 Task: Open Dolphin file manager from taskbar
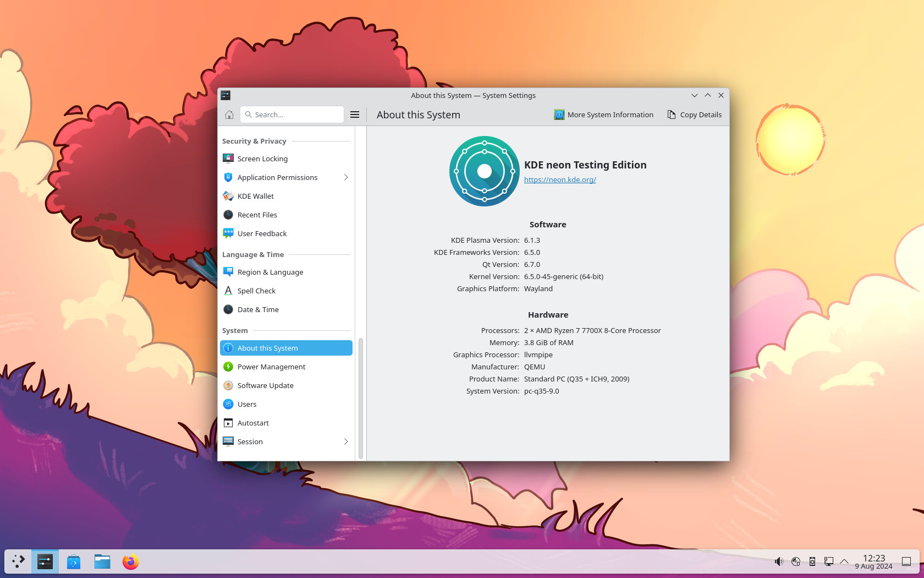(102, 561)
